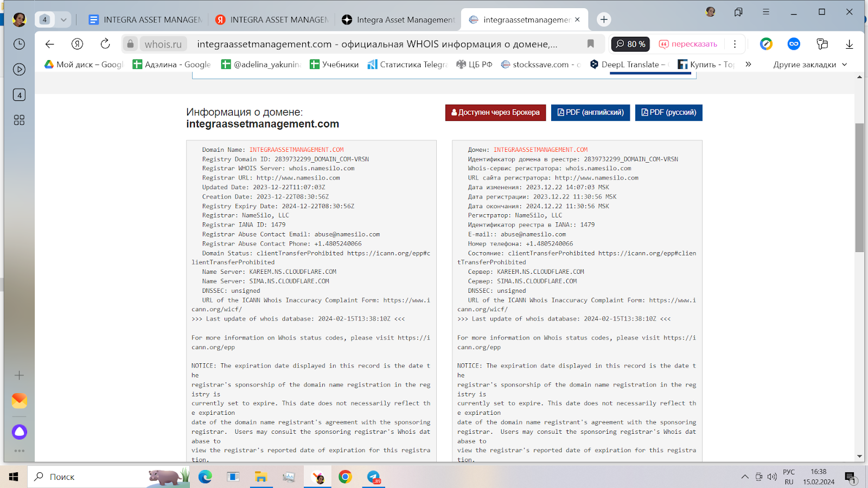Open the extensions puzzle-page icon
This screenshot has height=488, width=868.
pyautogui.click(x=822, y=44)
